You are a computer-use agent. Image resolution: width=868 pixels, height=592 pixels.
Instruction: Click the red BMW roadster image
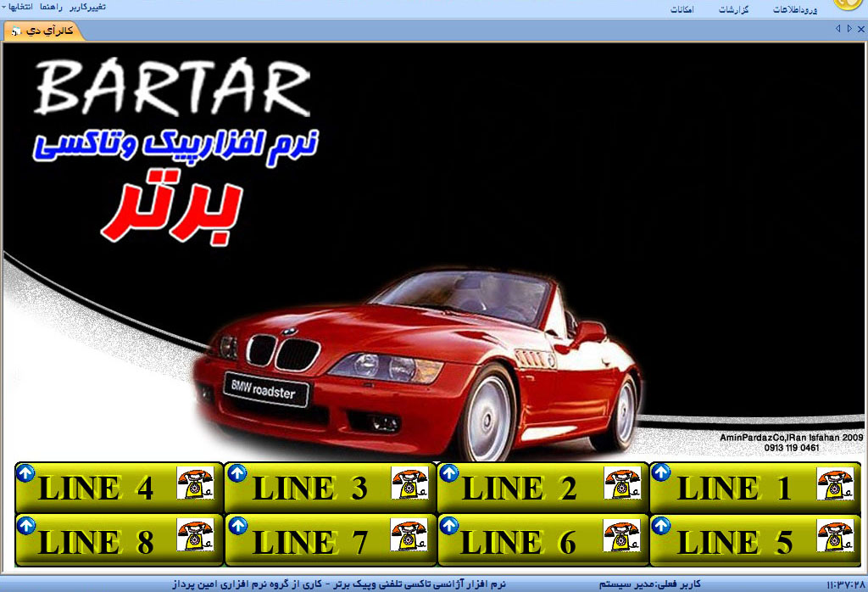418,366
